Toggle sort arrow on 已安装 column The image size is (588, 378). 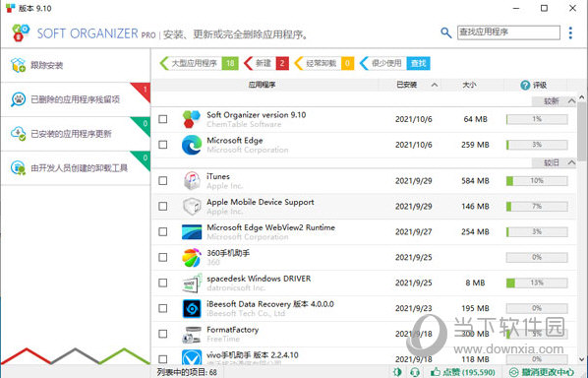tap(435, 85)
